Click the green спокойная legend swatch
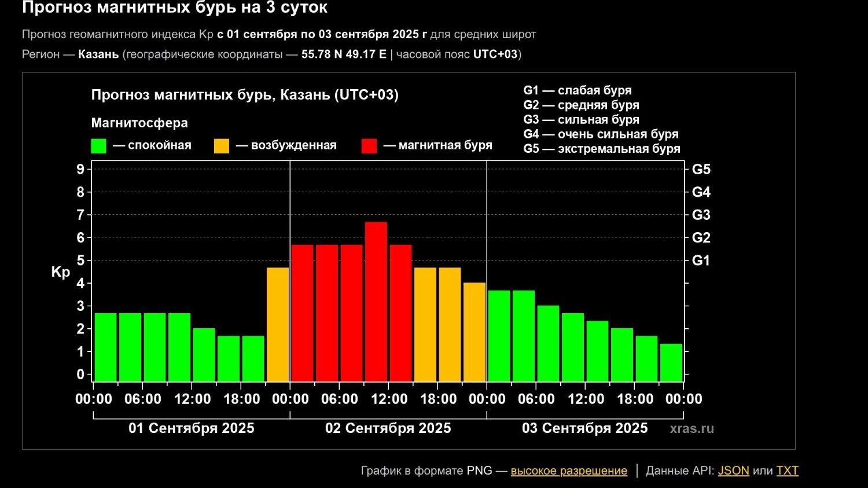 click(99, 146)
